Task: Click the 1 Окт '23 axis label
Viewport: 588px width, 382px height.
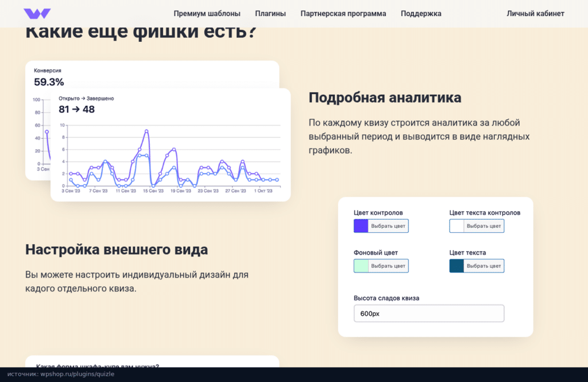Action: tap(263, 190)
